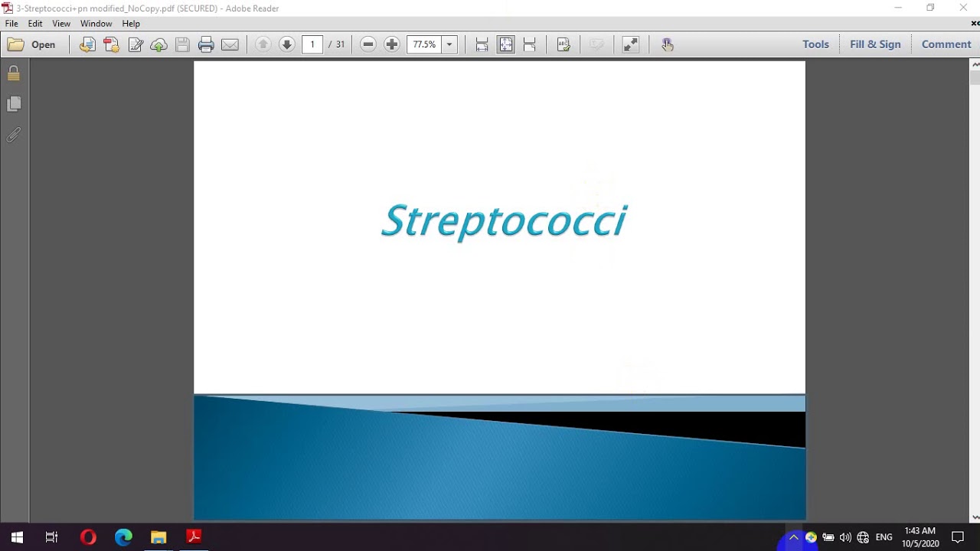This screenshot has height=551, width=980.
Task: Open the Opera browser from the taskbar
Action: pyautogui.click(x=88, y=537)
